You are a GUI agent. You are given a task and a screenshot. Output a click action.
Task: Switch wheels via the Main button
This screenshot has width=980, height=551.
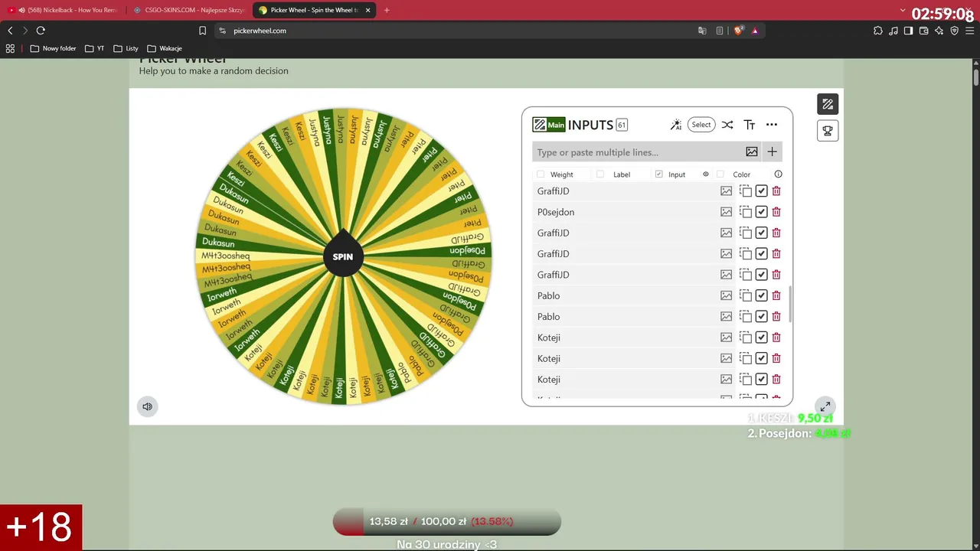tap(549, 125)
